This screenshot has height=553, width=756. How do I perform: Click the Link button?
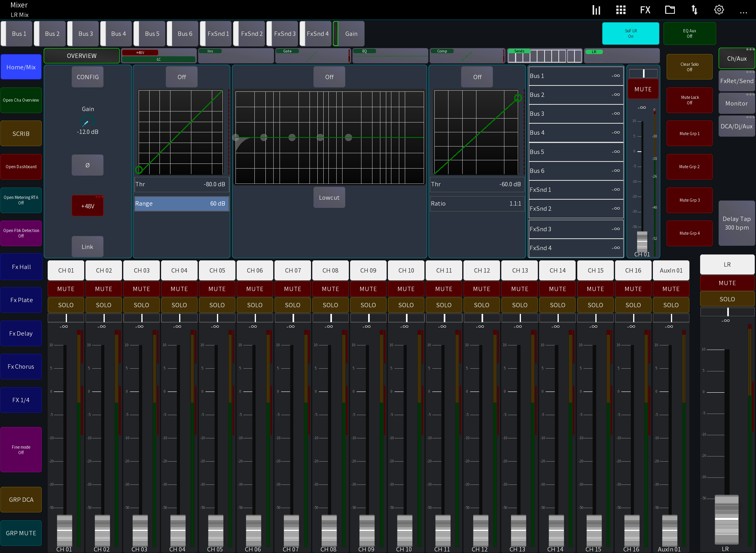87,247
